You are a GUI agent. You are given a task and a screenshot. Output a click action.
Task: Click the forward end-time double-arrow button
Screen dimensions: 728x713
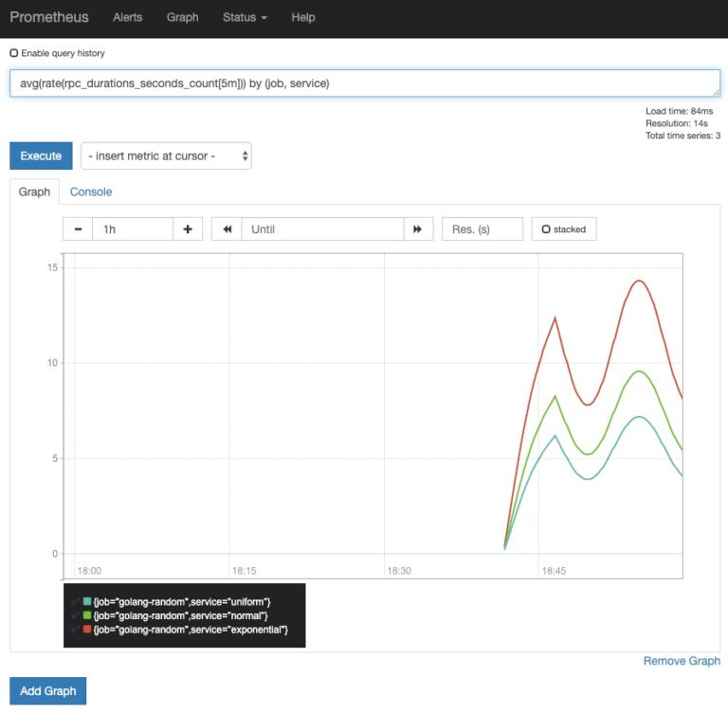[417, 229]
